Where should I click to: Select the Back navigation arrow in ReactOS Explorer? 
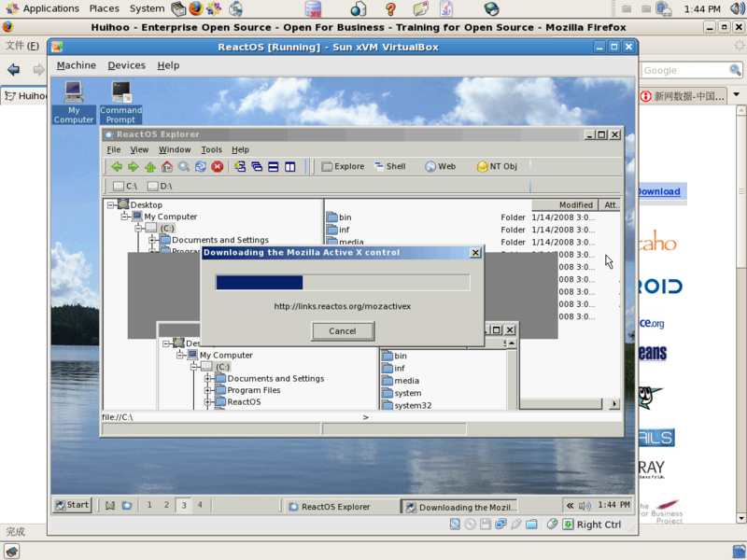[117, 166]
